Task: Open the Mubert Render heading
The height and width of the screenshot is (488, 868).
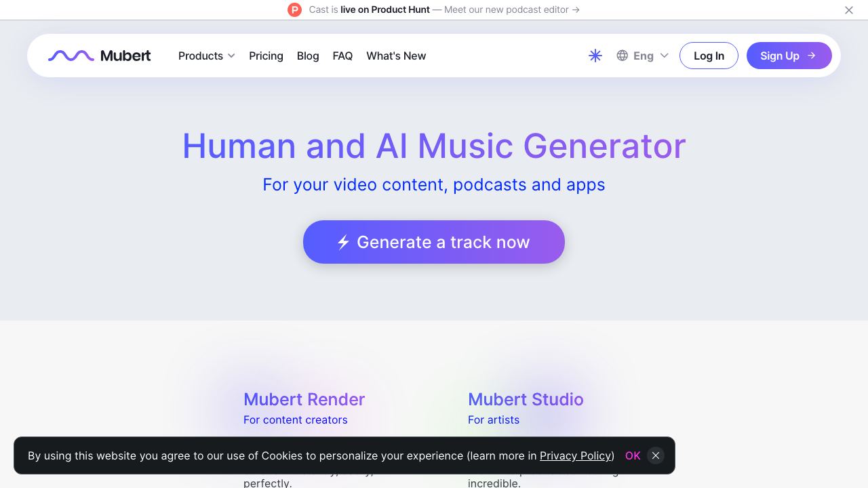Action: click(x=304, y=399)
